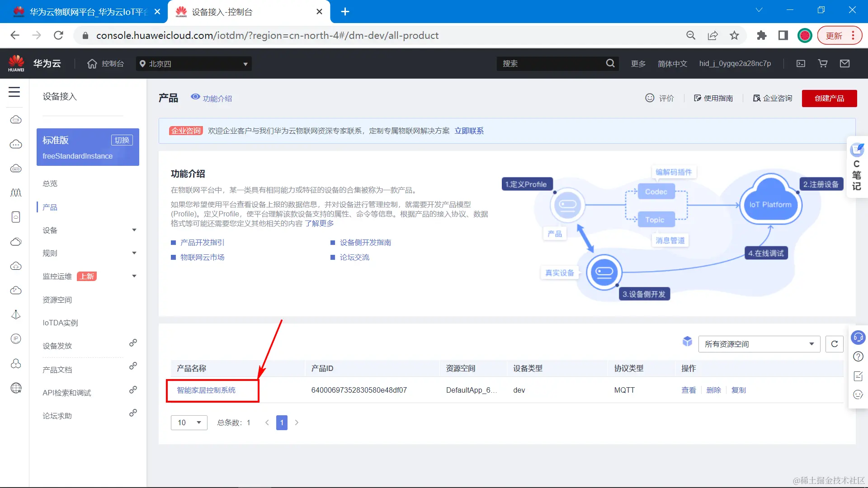868x488 pixels.
Task: Go to console home icon
Action: [x=92, y=64]
